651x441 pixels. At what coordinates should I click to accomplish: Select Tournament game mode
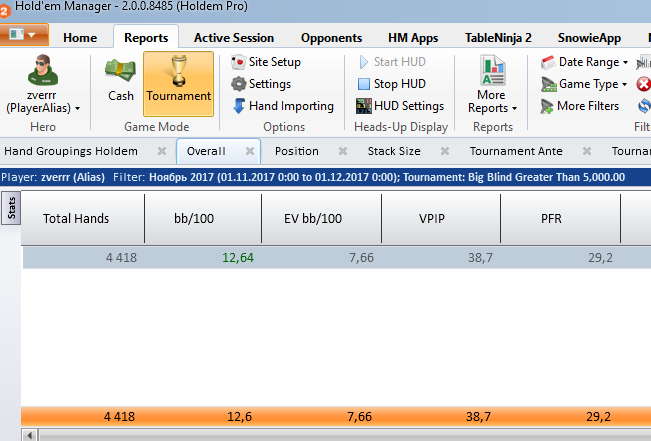pos(179,83)
